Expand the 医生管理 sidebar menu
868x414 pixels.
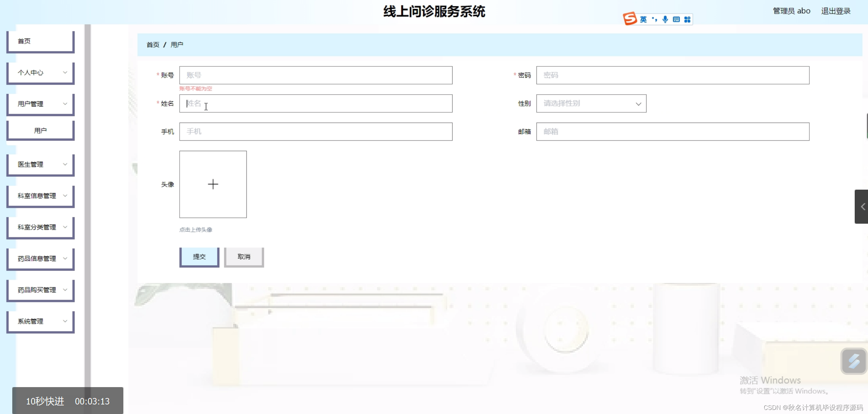41,164
